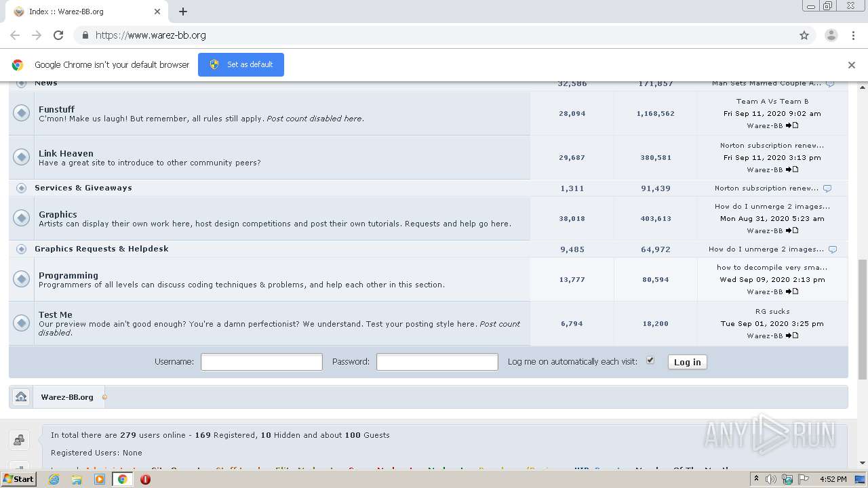The height and width of the screenshot is (488, 868).
Task: Toggle 'Log me on automatically' checkbox
Action: point(650,361)
